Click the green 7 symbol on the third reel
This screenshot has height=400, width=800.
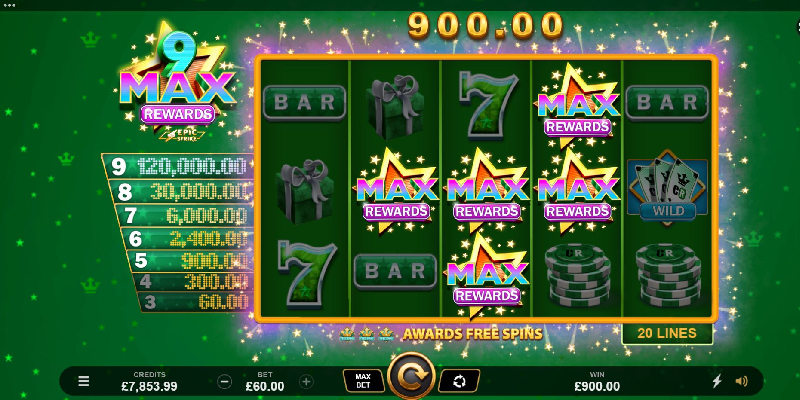click(x=487, y=105)
